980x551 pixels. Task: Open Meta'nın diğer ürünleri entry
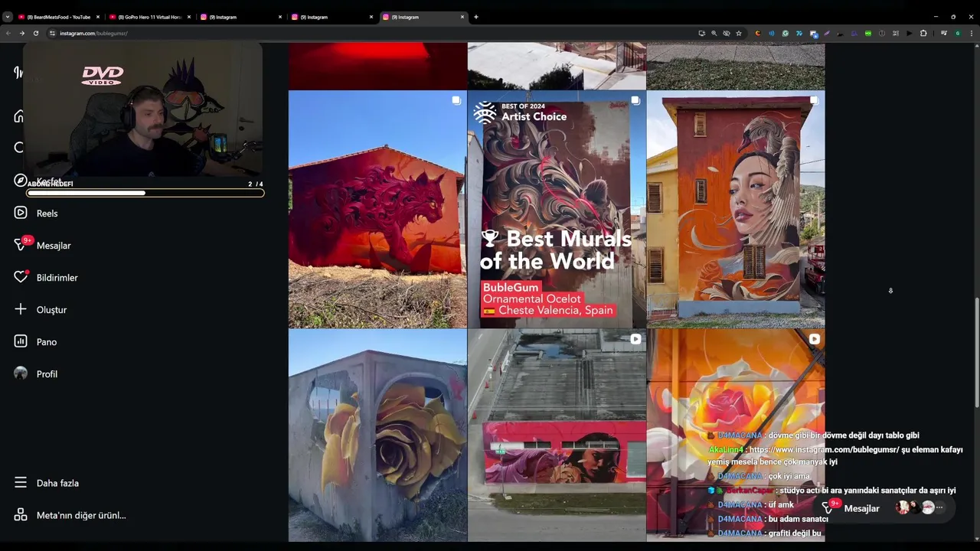point(70,515)
